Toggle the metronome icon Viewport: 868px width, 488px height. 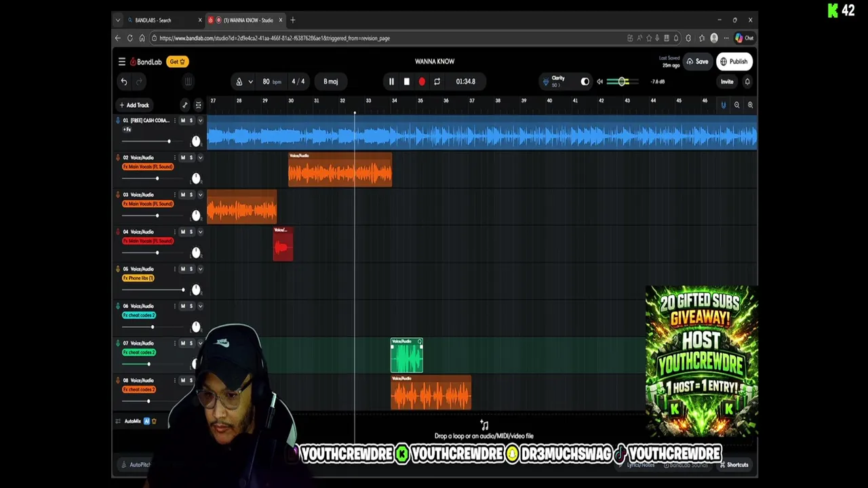tap(239, 81)
